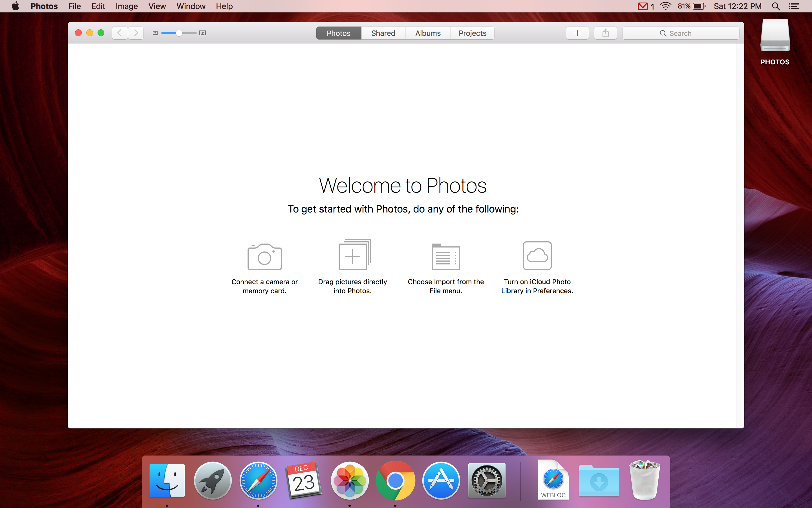
Task: Open the Downloads folder in the Dock
Action: 599,481
